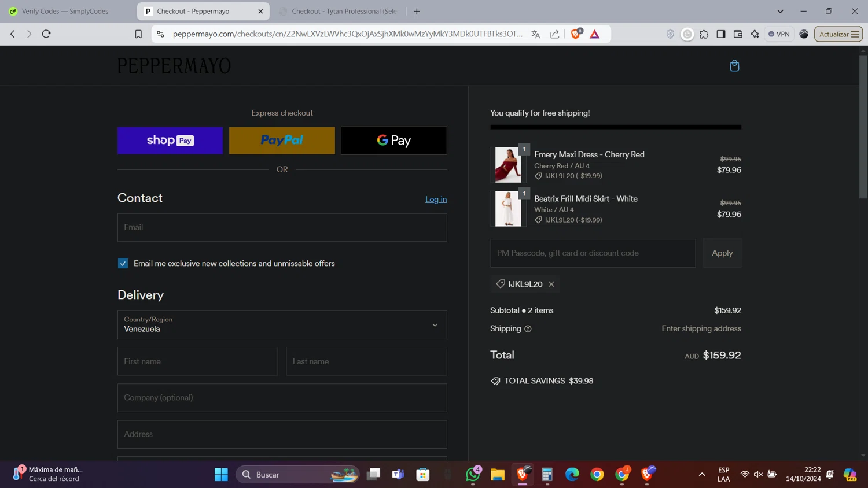Image resolution: width=868 pixels, height=488 pixels.
Task: Share this page icon
Action: click(x=555, y=34)
